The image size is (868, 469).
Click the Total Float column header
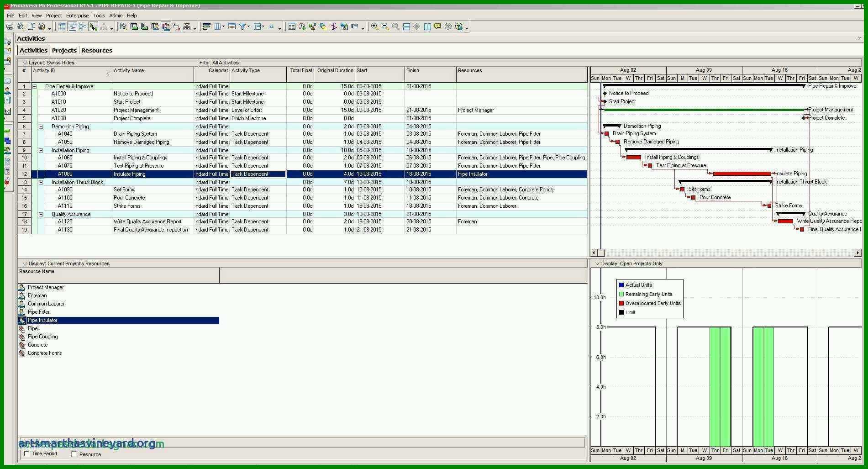point(300,74)
